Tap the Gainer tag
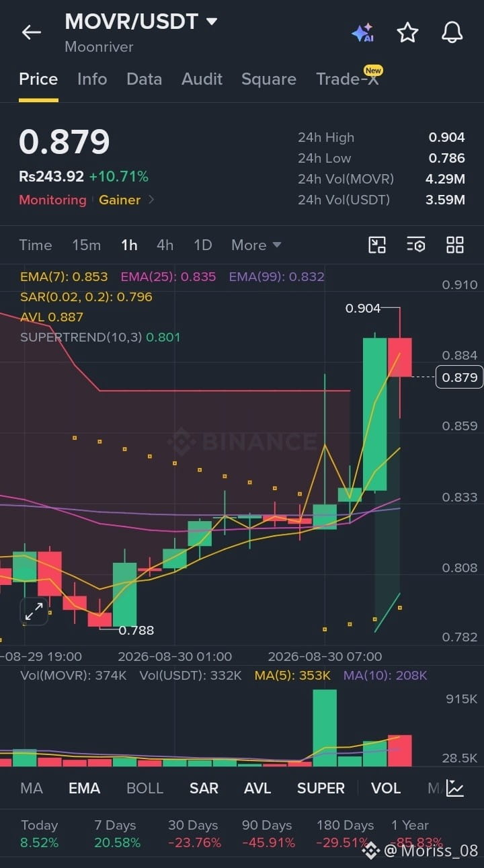Screen dimensions: 484x868 coord(120,200)
